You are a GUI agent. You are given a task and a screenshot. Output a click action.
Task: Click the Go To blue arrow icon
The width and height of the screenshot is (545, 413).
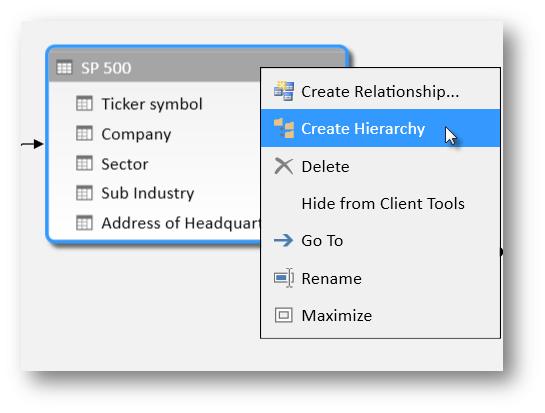point(283,240)
